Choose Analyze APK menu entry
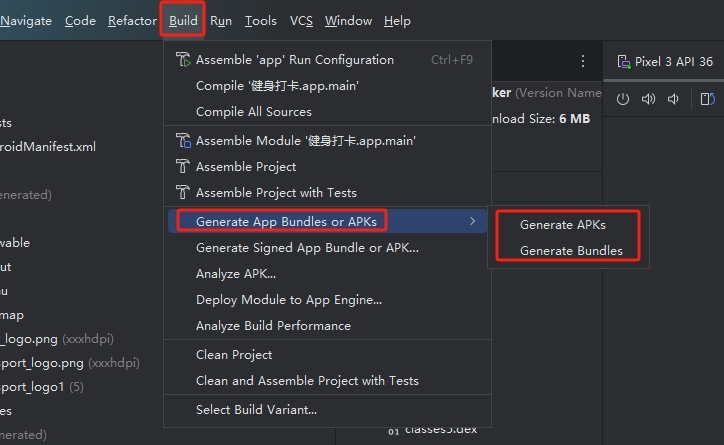The height and width of the screenshot is (445, 724). click(235, 274)
